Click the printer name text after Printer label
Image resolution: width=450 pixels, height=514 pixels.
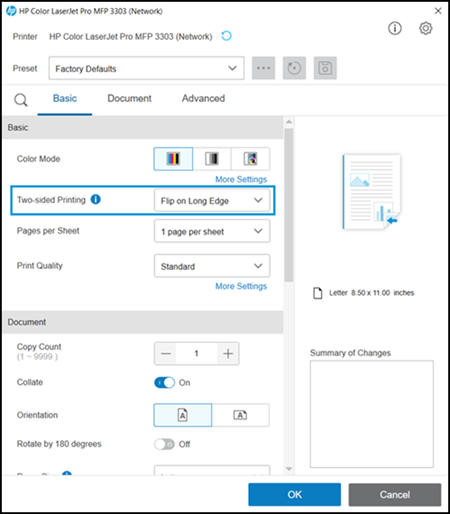[131, 36]
